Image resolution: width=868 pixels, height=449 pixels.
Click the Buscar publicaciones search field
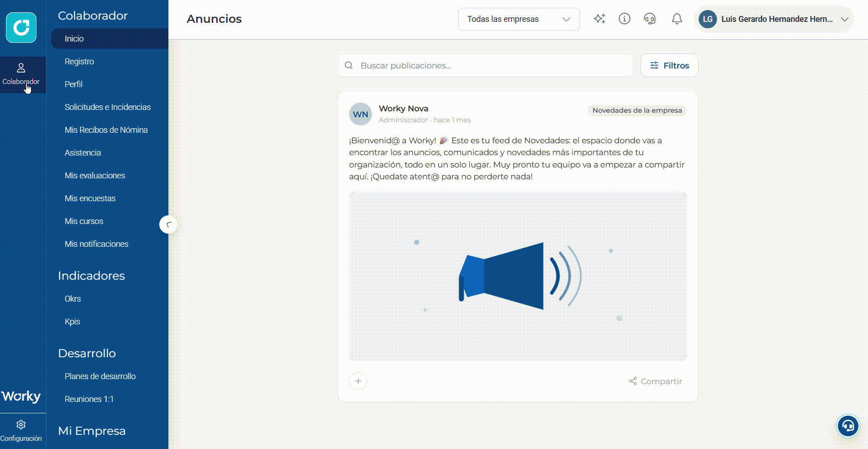(485, 65)
